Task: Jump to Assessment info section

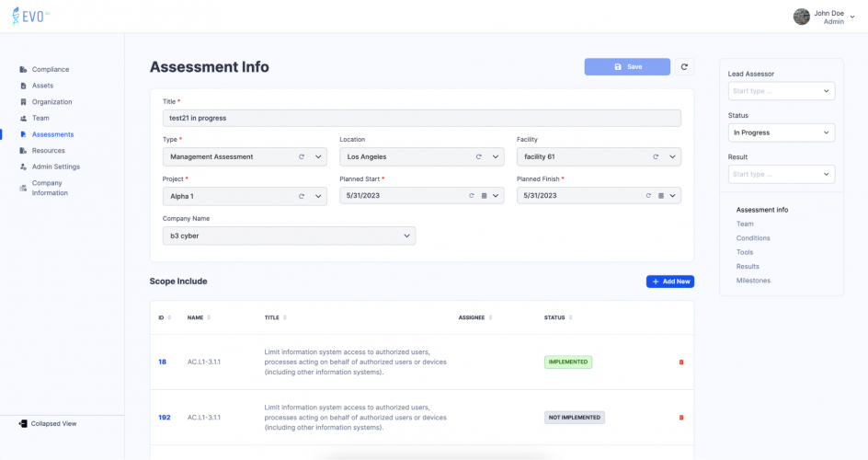Action: (762, 210)
